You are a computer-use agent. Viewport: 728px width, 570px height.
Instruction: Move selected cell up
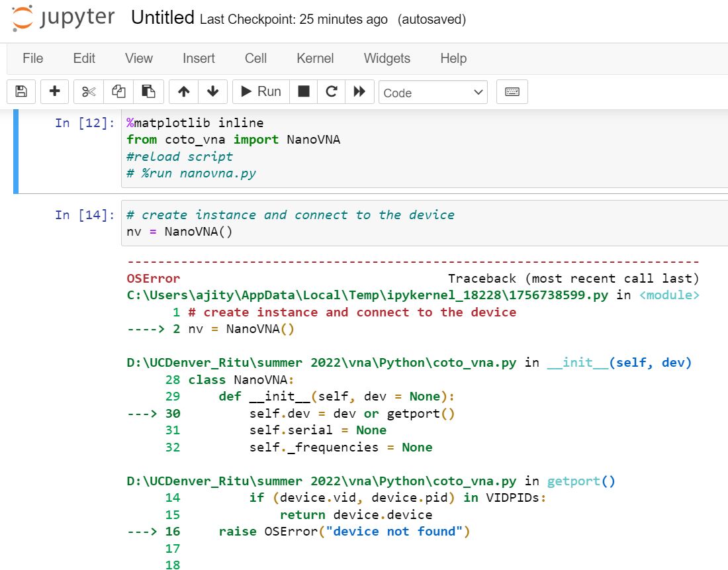click(x=184, y=91)
